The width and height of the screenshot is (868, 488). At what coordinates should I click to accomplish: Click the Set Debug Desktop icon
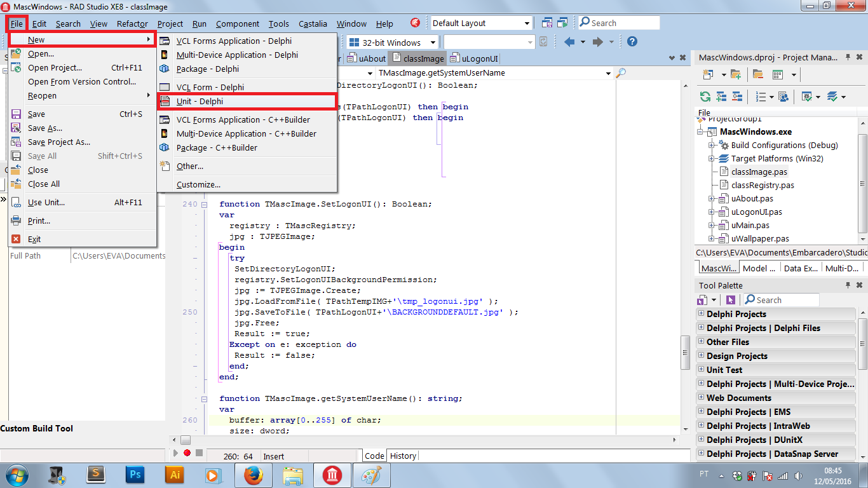pos(562,24)
